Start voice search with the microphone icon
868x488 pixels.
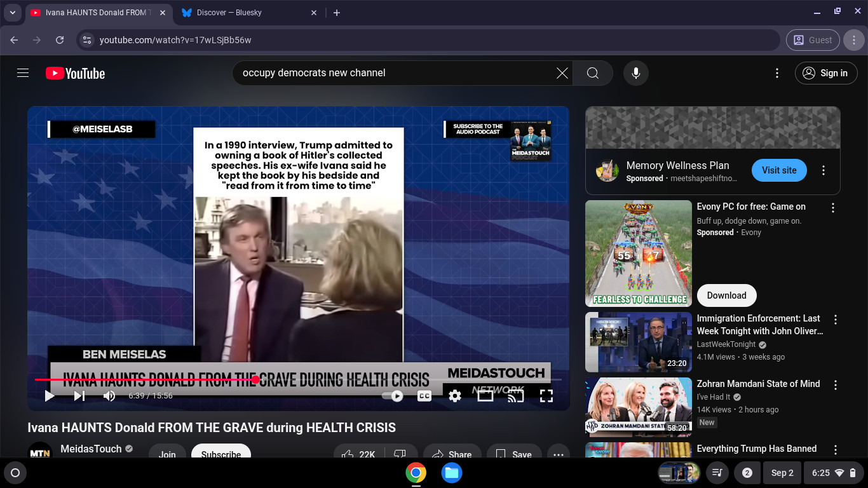[x=635, y=73]
